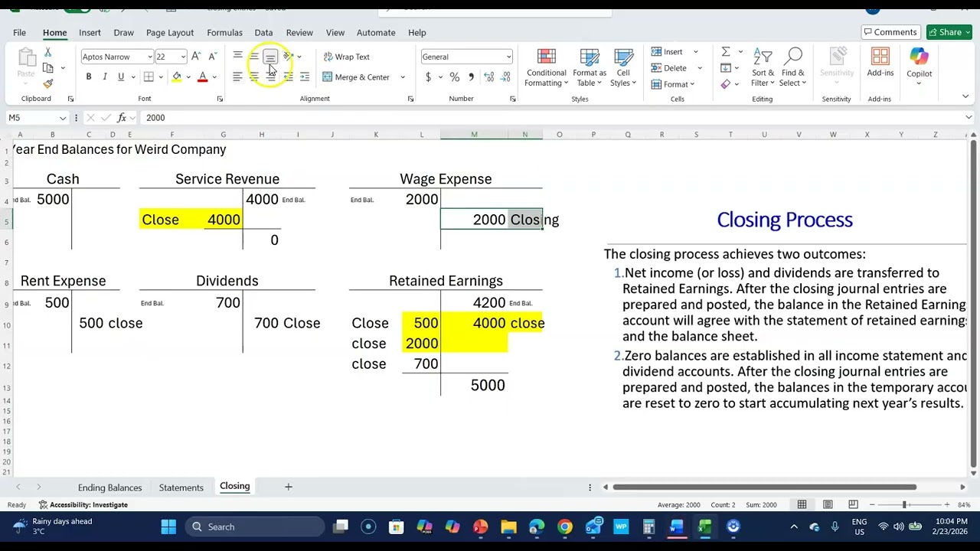Click the Decrease Indent icon
Viewport: 980px width, 551px height.
pyautogui.click(x=288, y=77)
